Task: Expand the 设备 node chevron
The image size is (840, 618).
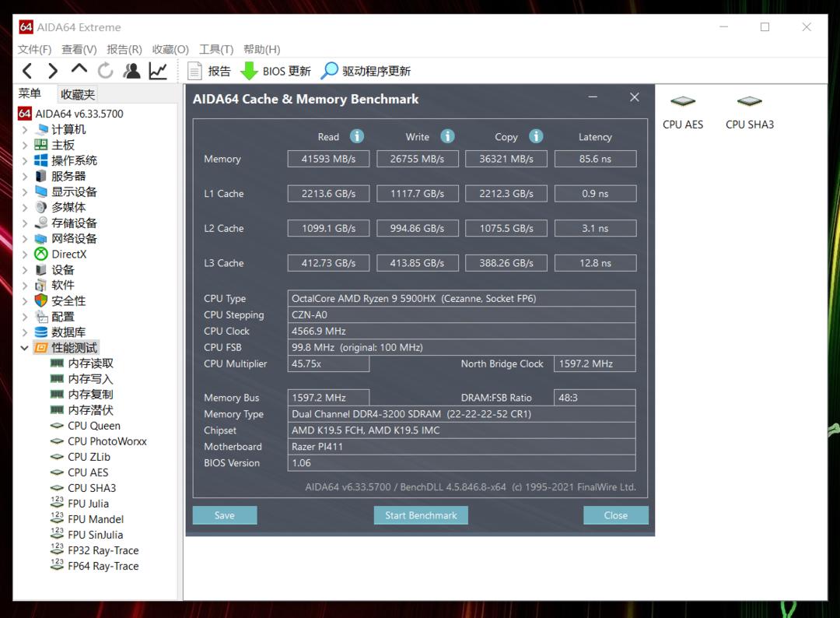Action: click(x=25, y=269)
